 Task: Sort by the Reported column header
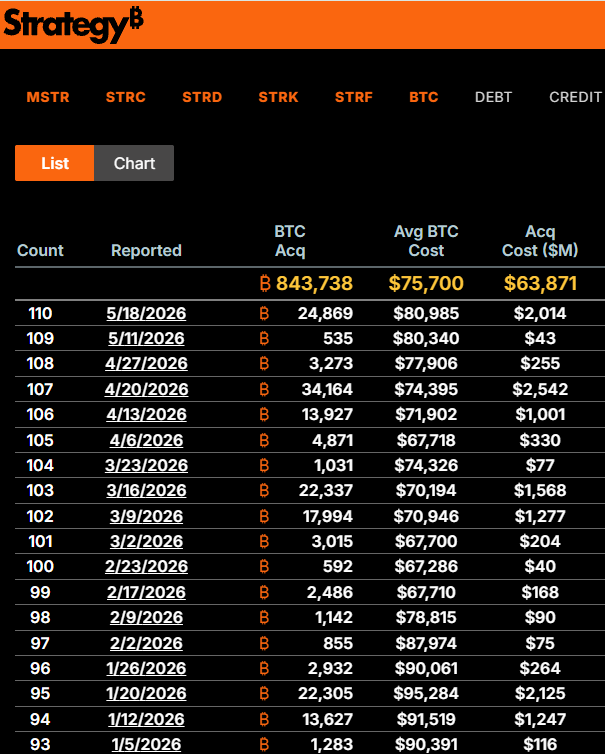146,251
